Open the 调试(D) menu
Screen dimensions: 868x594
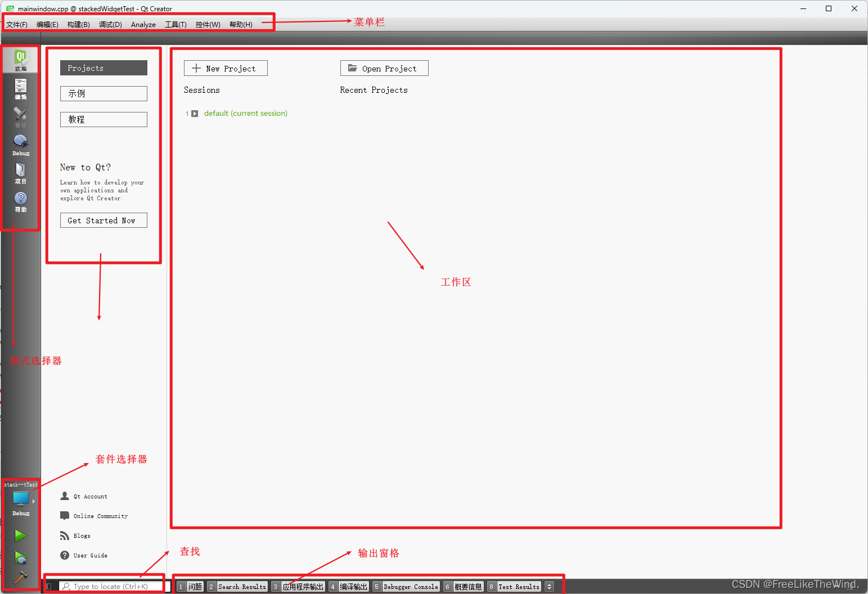(x=110, y=25)
